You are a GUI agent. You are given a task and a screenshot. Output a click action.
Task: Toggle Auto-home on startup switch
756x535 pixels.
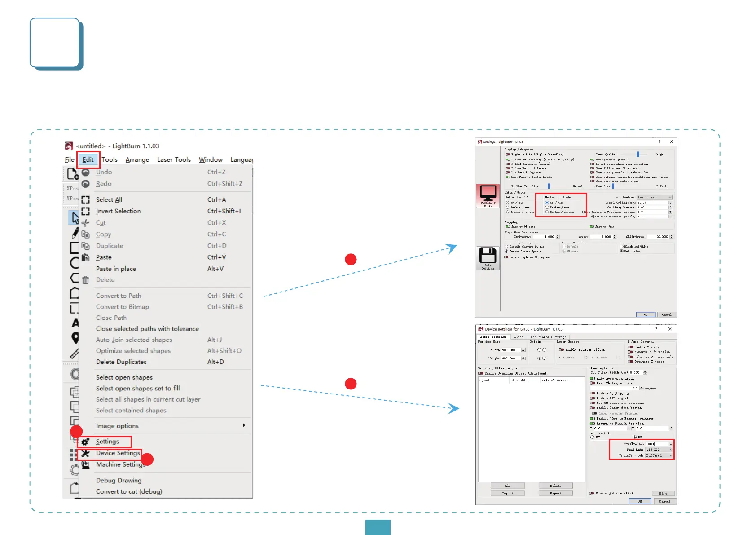pos(593,378)
